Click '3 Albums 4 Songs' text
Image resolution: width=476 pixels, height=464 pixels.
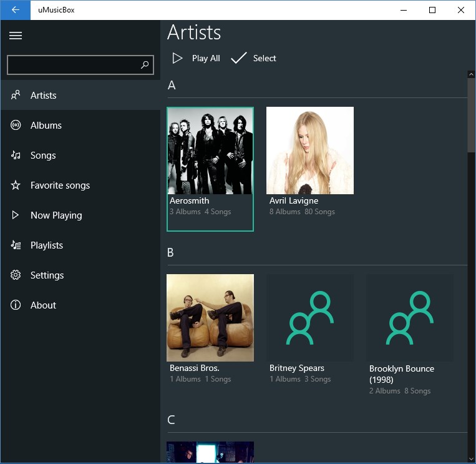200,212
